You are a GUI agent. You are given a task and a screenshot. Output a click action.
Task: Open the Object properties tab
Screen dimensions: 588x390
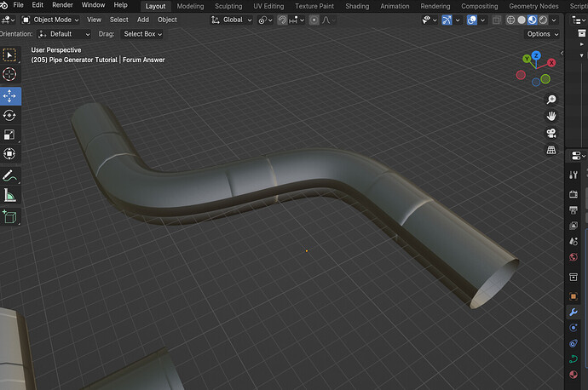(574, 296)
